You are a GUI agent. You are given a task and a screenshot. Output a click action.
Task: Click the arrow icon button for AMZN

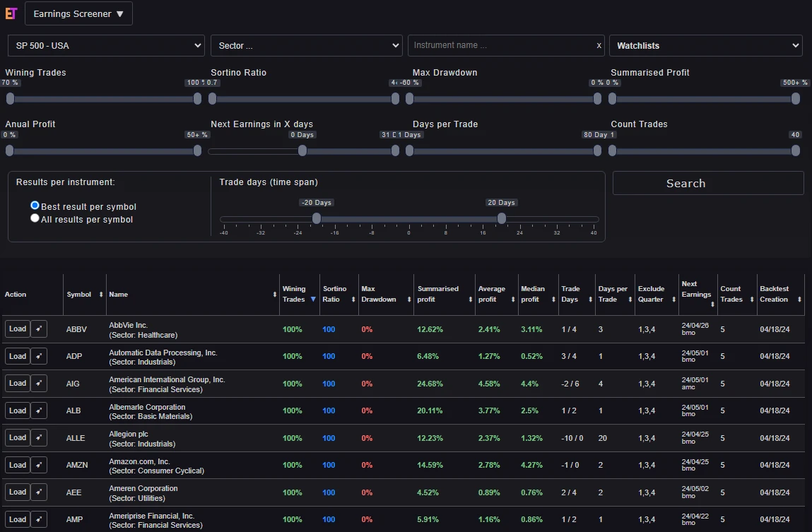click(39, 465)
